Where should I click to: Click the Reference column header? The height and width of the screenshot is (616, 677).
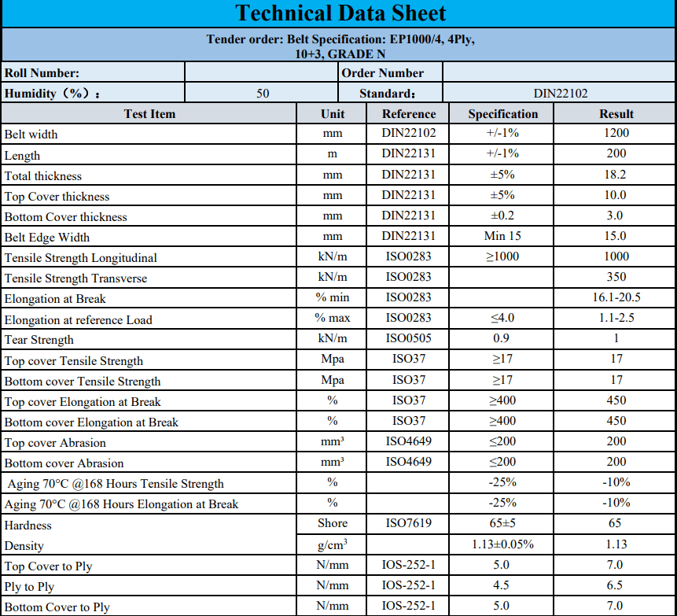pos(409,114)
